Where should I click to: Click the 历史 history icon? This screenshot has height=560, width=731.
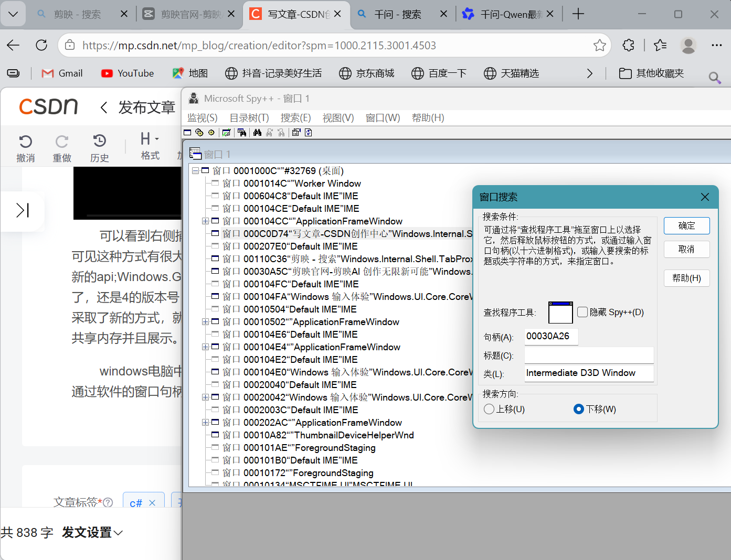(x=99, y=141)
